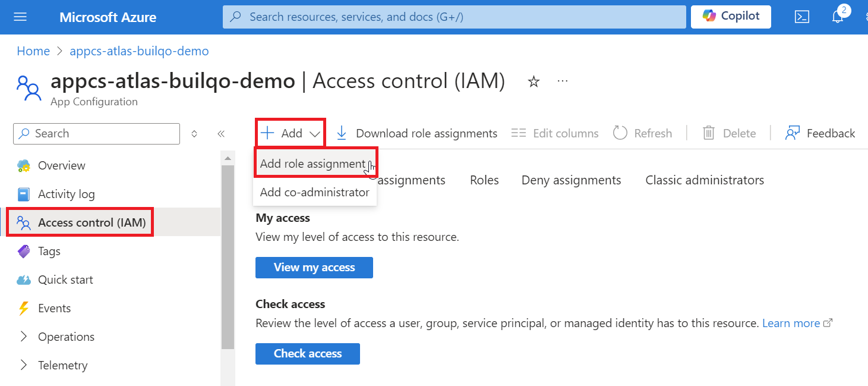Toggle the sidebar expand/collapse arrows beside Search
The height and width of the screenshot is (386, 868).
coord(194,134)
